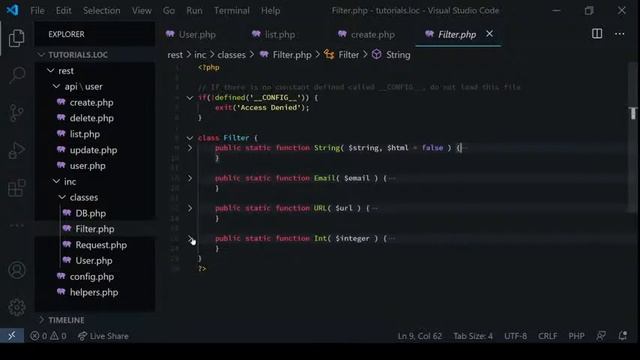This screenshot has width=640, height=360.
Task: Open the editor more actions ellipsis
Action: coord(620,34)
